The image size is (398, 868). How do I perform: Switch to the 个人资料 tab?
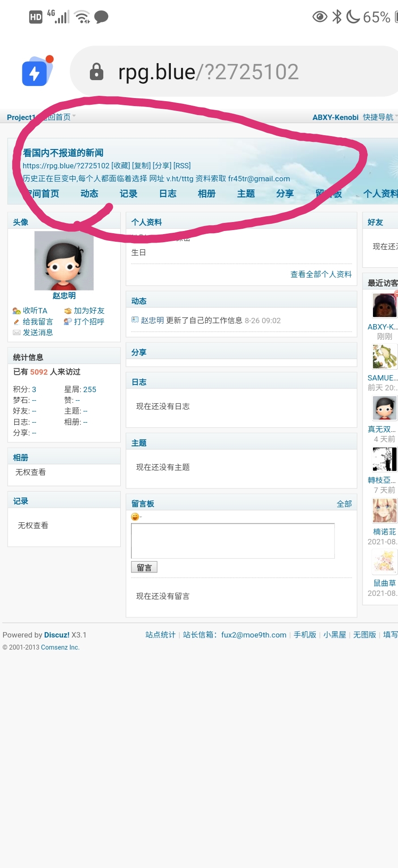380,194
